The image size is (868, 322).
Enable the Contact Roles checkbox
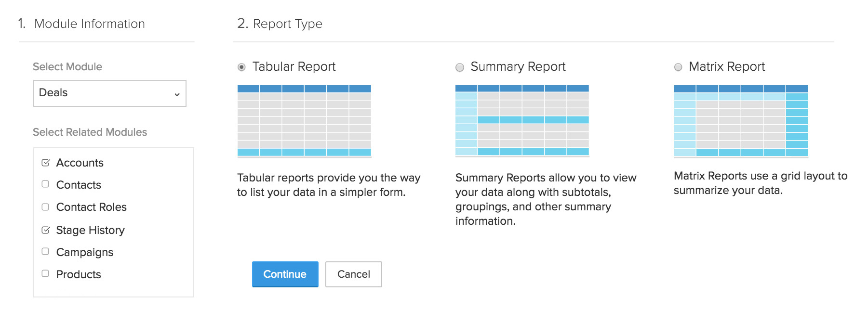45,207
